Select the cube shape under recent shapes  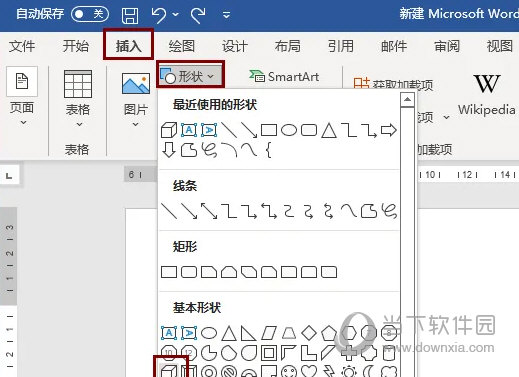169,130
